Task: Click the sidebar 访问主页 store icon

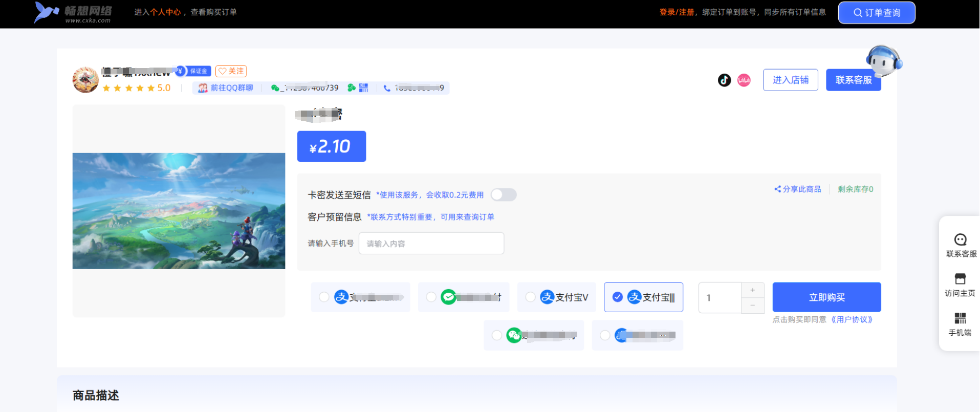Action: coord(960,279)
